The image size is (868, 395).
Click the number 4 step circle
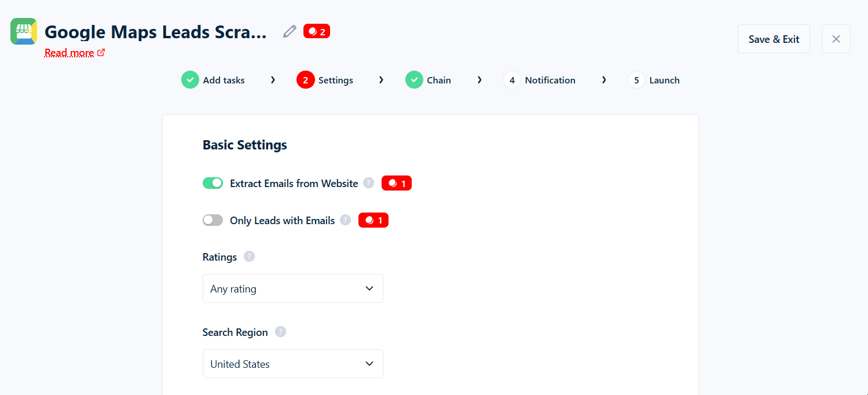click(x=512, y=80)
